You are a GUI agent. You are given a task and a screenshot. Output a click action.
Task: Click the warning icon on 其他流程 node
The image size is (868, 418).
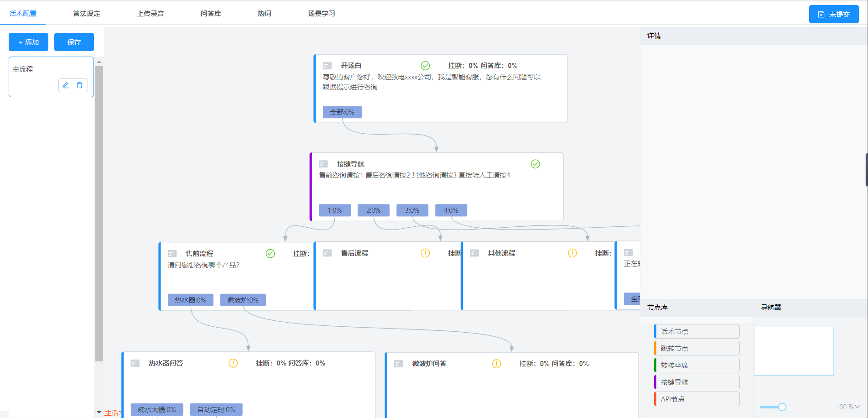(x=572, y=253)
